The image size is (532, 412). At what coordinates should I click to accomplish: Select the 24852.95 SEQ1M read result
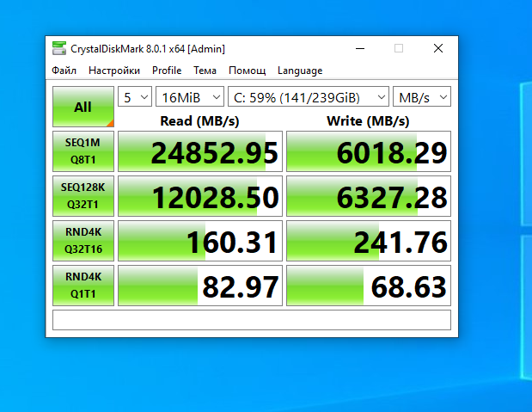(x=200, y=151)
